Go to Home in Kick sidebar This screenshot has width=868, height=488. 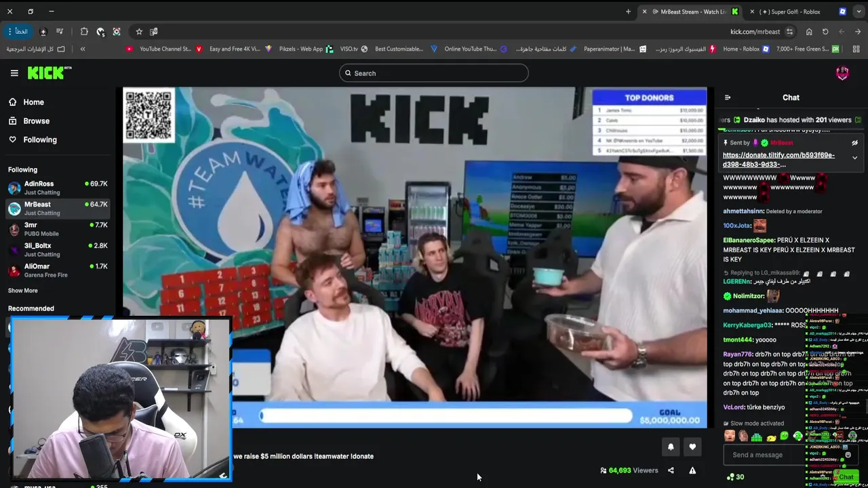click(26, 102)
